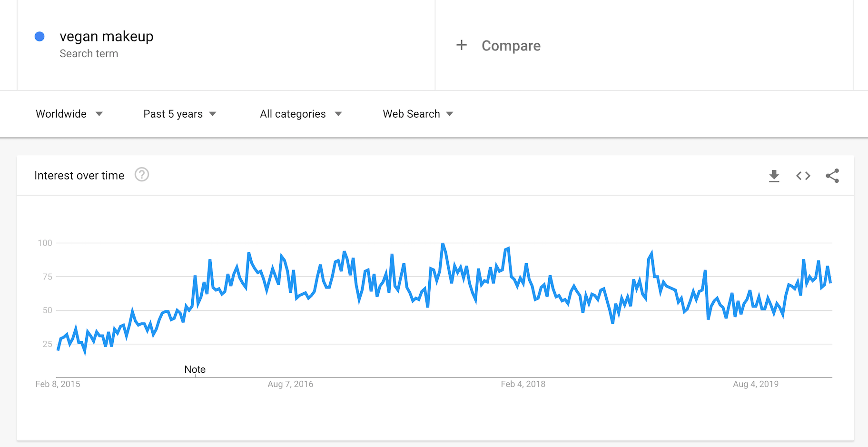Expand the All categories dropdown
This screenshot has width=868, height=447.
(301, 114)
